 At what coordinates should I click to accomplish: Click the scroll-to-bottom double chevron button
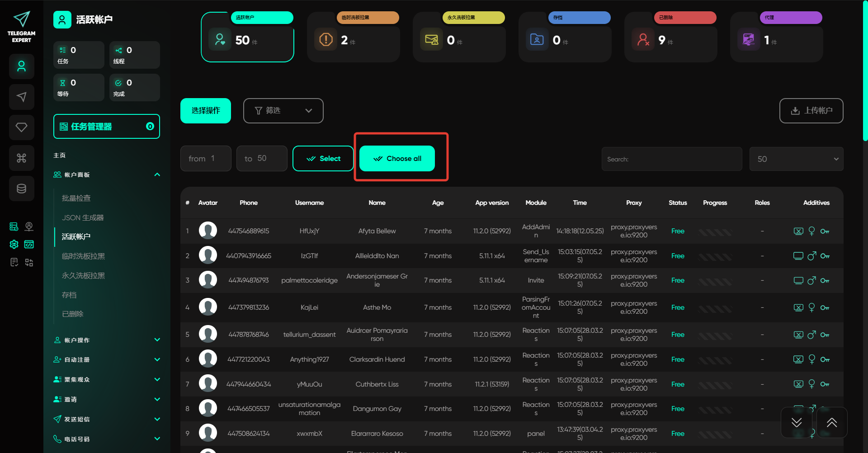pyautogui.click(x=797, y=422)
